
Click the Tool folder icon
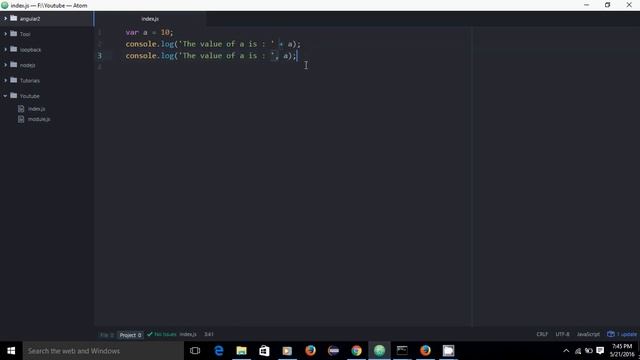tap(14, 34)
